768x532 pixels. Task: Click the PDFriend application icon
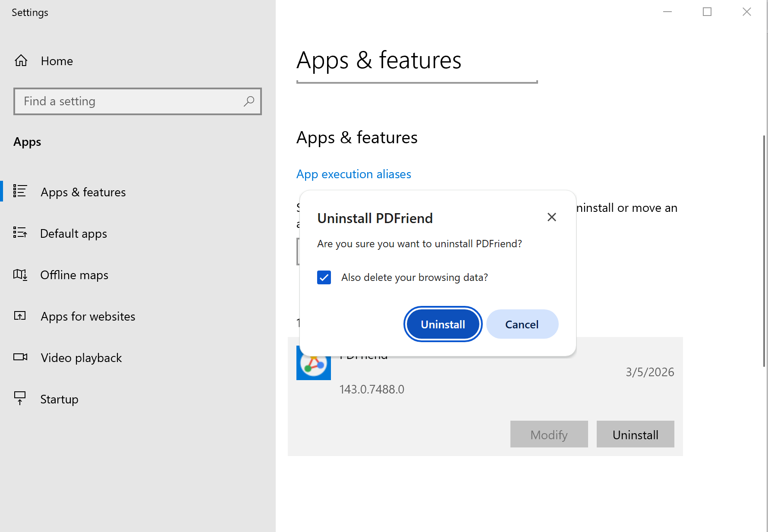point(313,363)
